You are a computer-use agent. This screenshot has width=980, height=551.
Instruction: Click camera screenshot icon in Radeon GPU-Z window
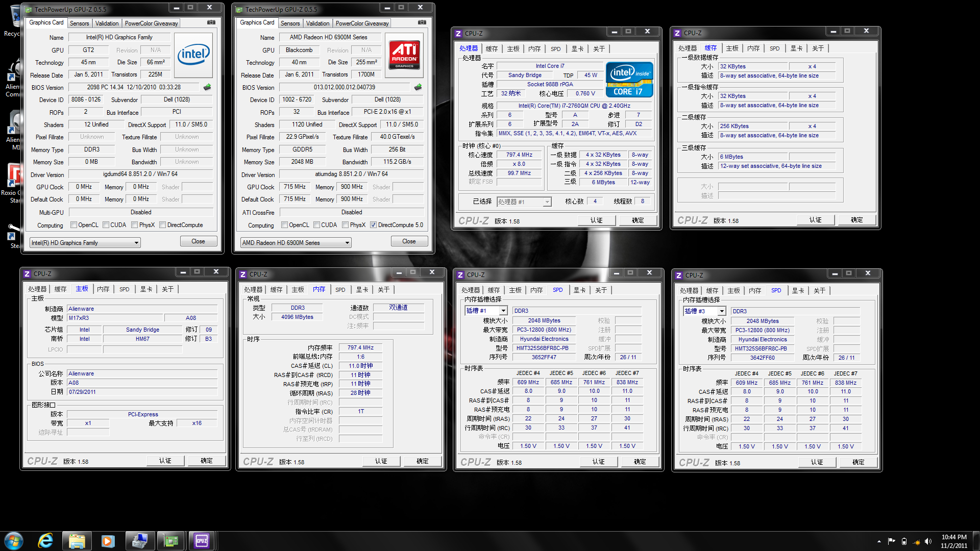coord(422,22)
